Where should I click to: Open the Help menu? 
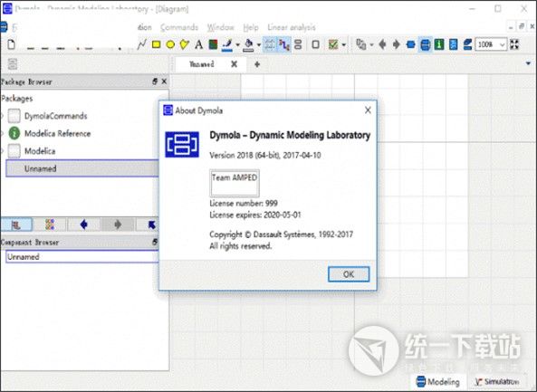tap(251, 27)
